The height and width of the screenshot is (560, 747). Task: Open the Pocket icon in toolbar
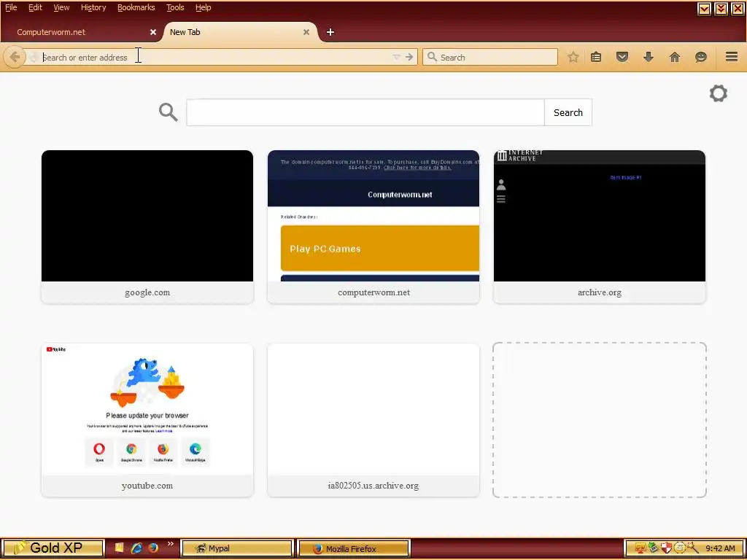tap(622, 57)
